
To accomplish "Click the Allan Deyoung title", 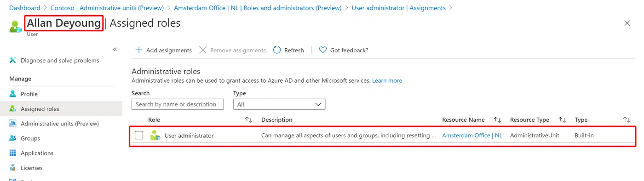I will coord(63,23).
